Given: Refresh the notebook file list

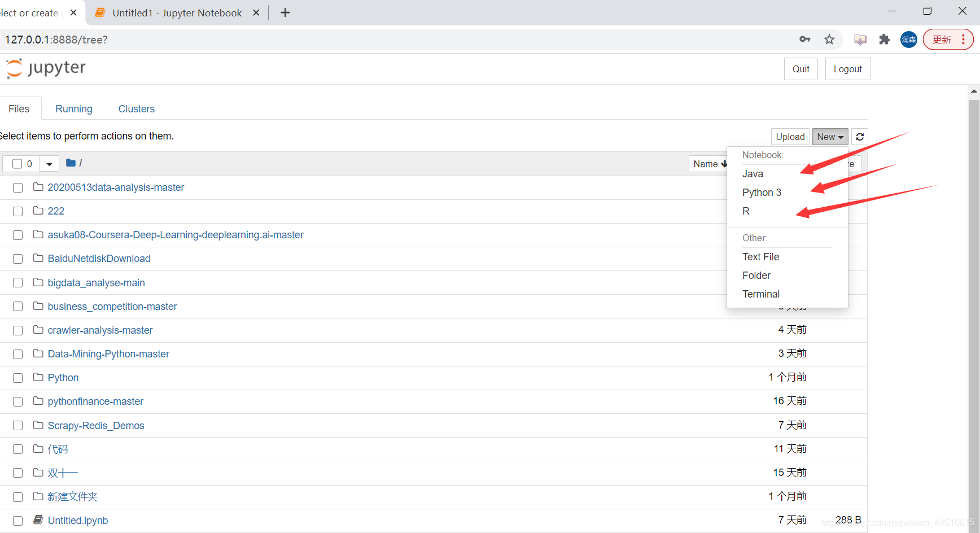Looking at the screenshot, I should coord(860,137).
